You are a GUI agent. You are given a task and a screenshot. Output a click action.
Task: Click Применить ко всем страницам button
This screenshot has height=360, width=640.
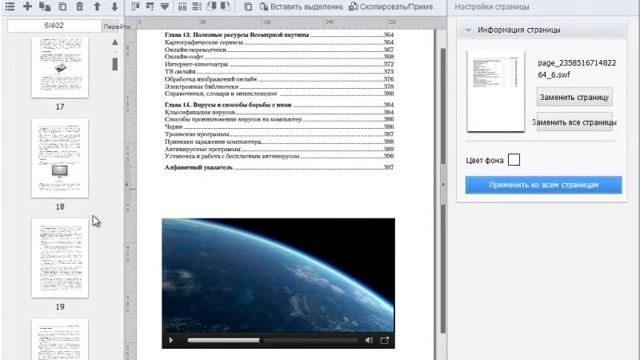tap(544, 185)
